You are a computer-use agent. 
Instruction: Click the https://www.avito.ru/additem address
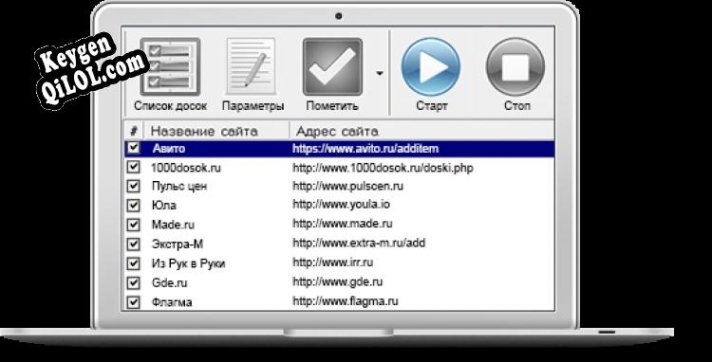[366, 149]
